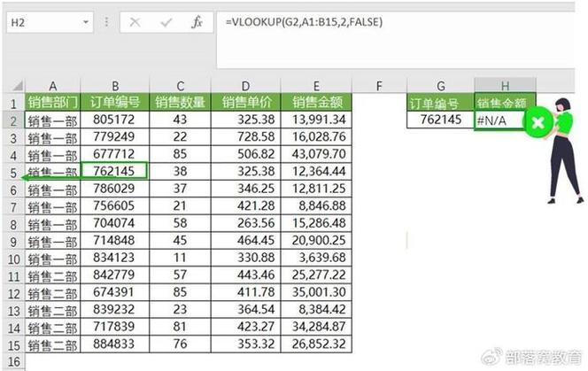Click cell H2 showing #N/A
The image size is (588, 371).
[500, 119]
